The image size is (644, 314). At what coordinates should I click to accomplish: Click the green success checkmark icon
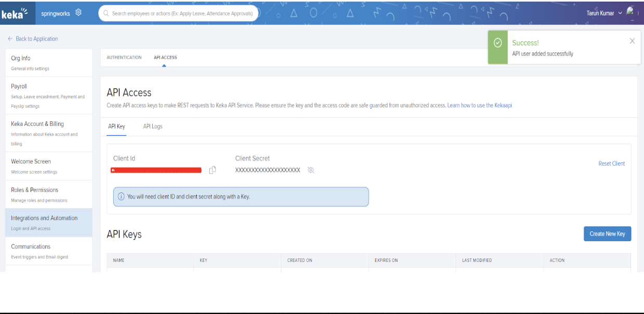(497, 43)
